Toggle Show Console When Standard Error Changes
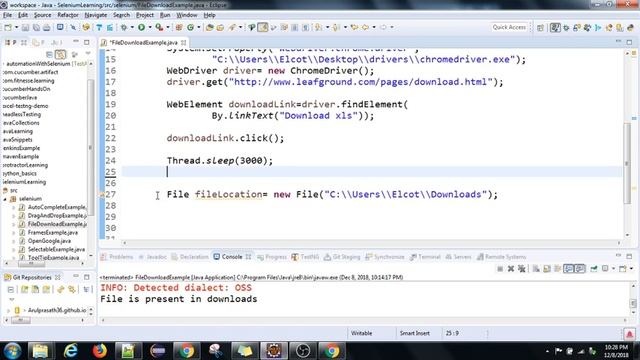The image size is (640, 360). coord(580,269)
